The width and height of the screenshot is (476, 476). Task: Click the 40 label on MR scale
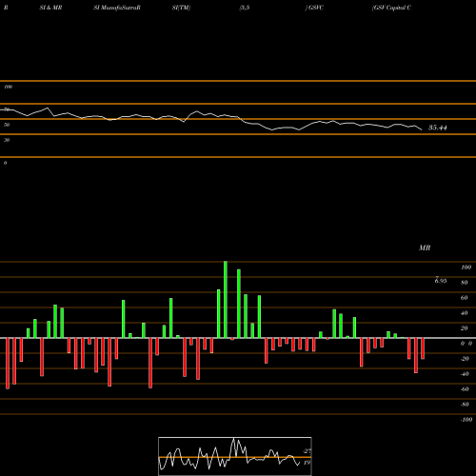(465, 313)
